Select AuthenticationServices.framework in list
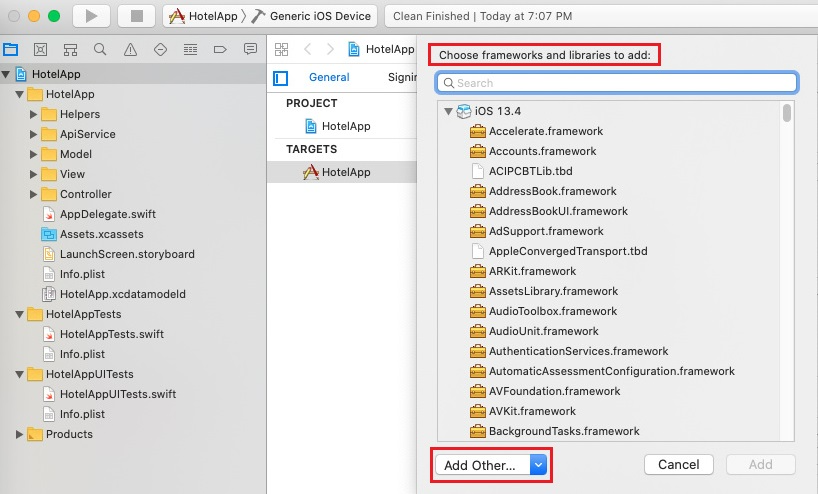818x494 pixels. point(578,351)
